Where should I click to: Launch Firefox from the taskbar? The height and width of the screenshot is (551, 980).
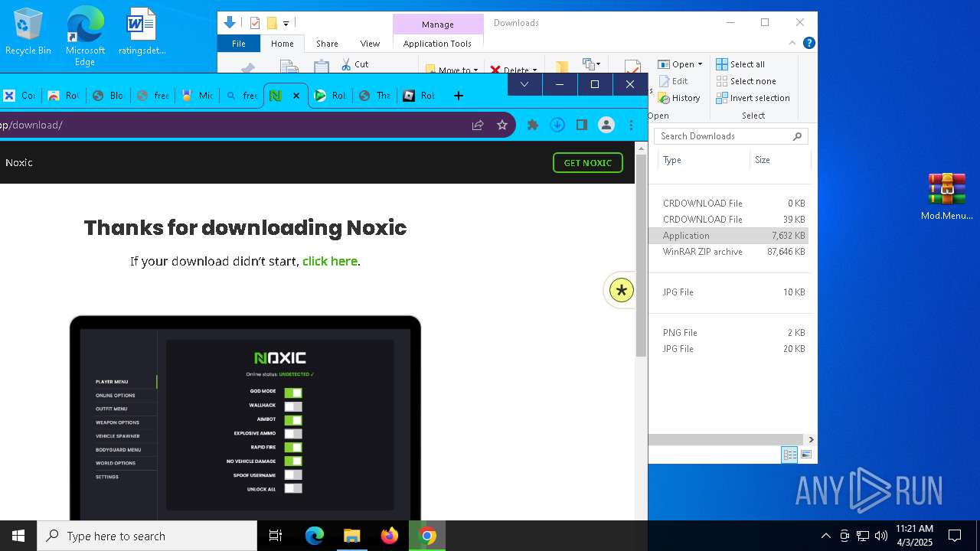pos(390,536)
